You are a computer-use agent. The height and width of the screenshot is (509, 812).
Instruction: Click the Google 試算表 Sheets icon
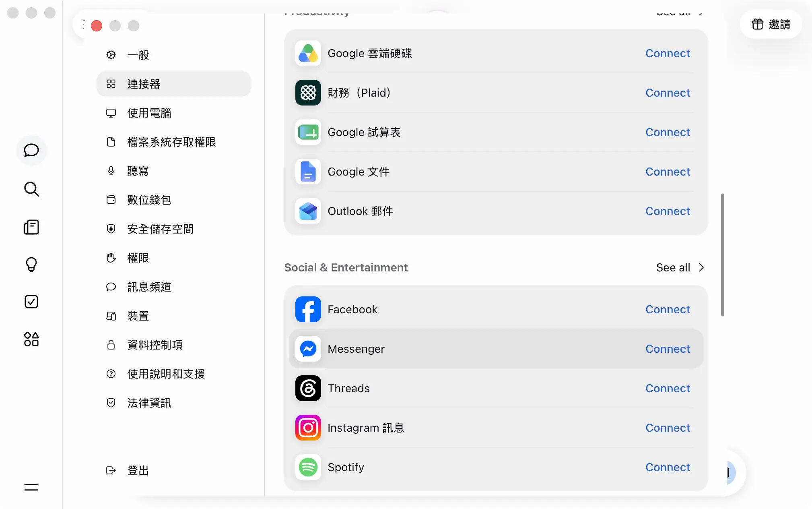pos(308,132)
